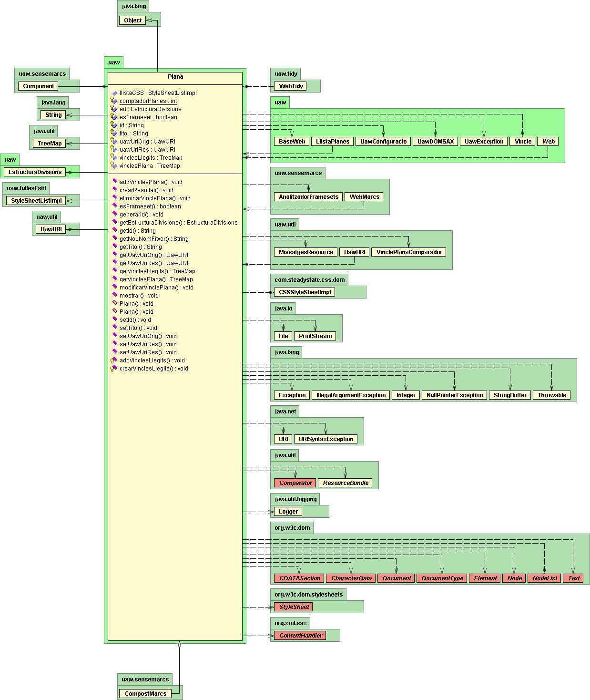590x700 pixels.
Task: Click the icon beside crearVinclesLlegits() method
Action: [113, 368]
